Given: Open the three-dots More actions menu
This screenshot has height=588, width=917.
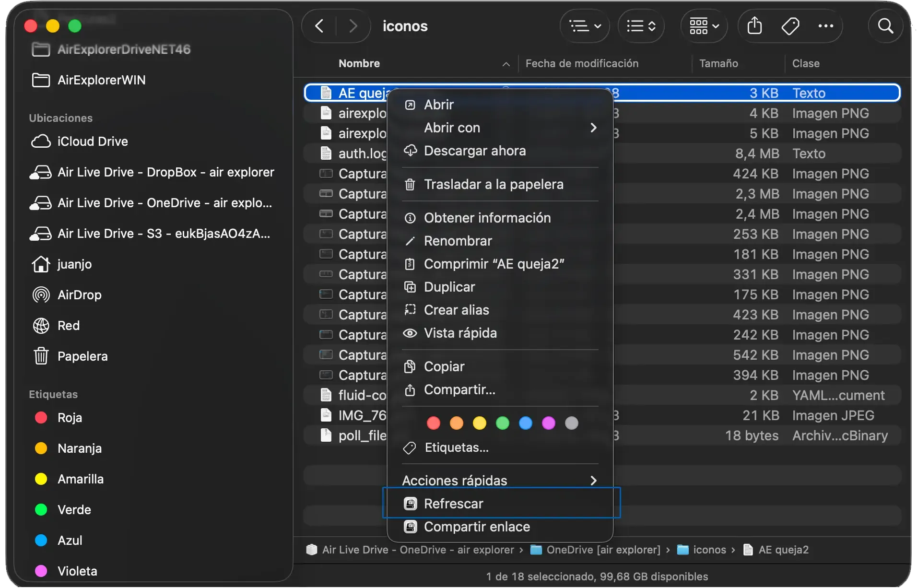Looking at the screenshot, I should (825, 26).
